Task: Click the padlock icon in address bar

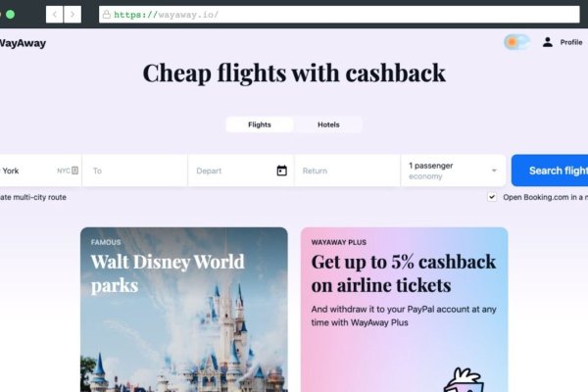Action: click(107, 15)
